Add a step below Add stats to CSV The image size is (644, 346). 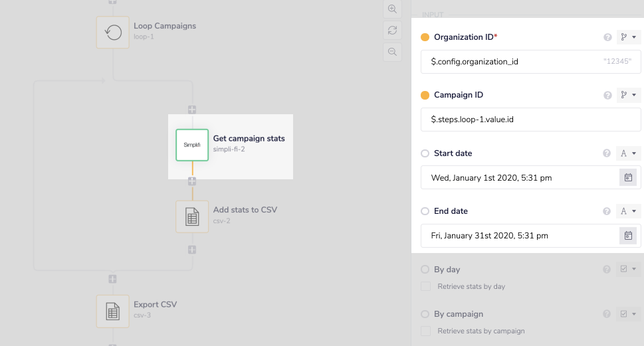(192, 250)
